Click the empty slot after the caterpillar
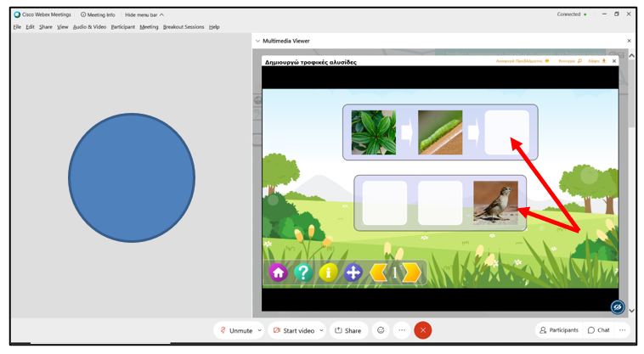644x354 pixels. click(x=507, y=132)
